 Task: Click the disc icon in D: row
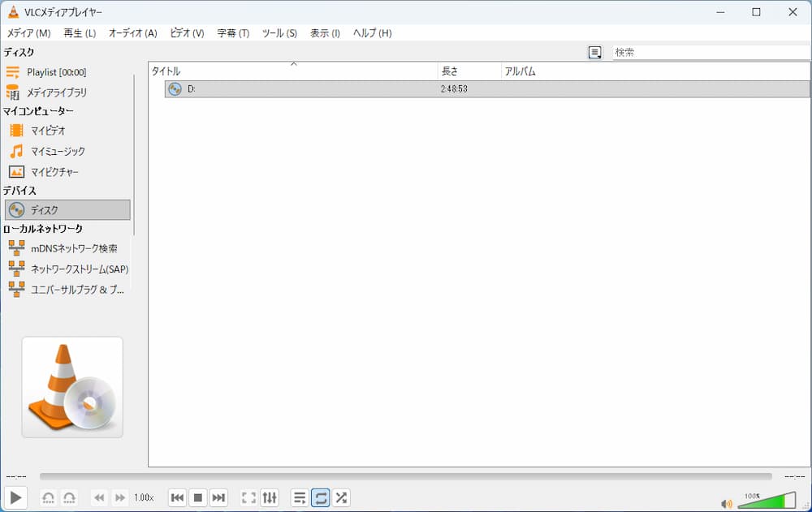pos(175,89)
